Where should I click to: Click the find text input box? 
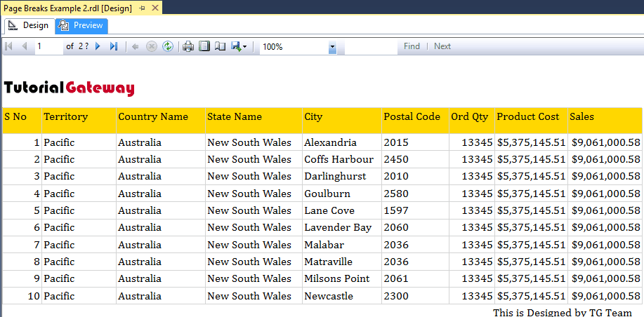(370, 46)
